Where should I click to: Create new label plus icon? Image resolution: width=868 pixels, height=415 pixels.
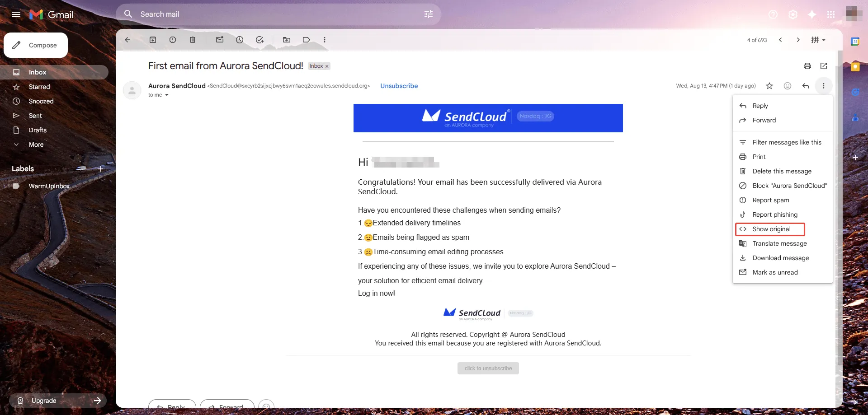100,169
